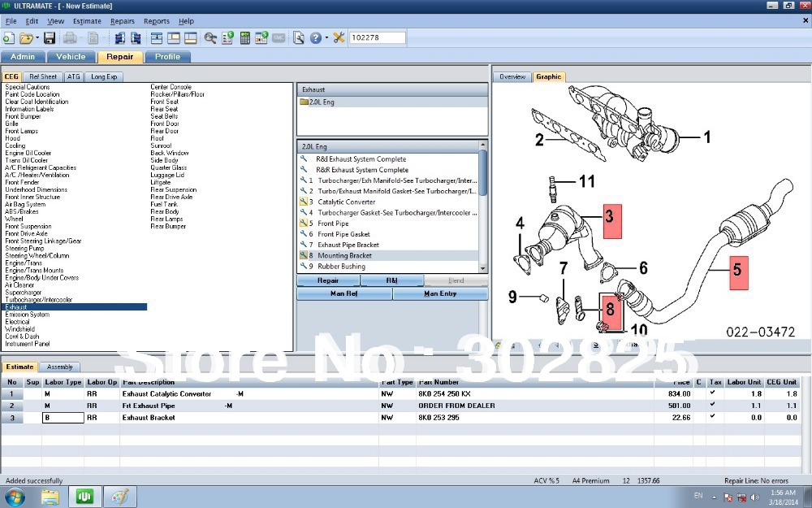Select Front Bumper in category list
The width and height of the screenshot is (812, 508).
[23, 116]
